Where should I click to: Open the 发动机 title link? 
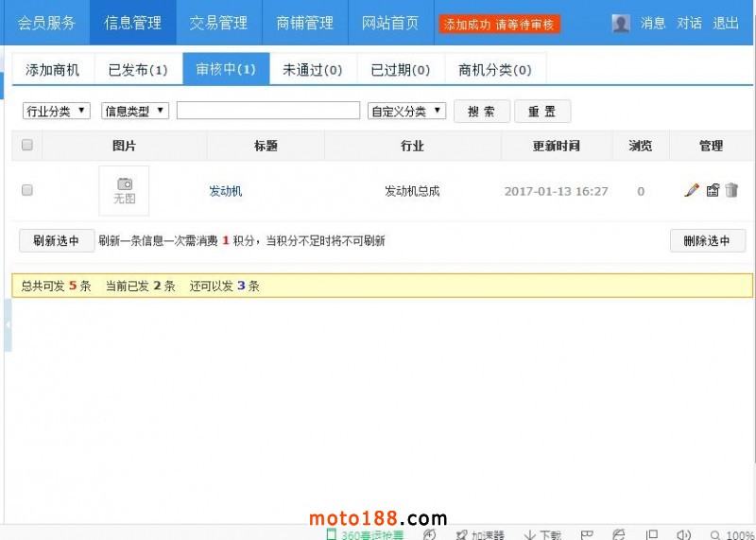pyautogui.click(x=226, y=191)
